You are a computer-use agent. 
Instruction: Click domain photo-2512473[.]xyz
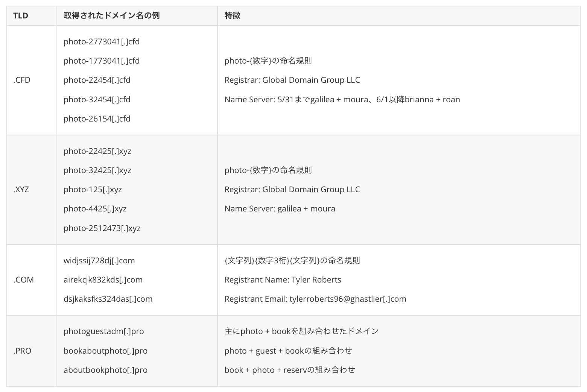[x=102, y=228]
